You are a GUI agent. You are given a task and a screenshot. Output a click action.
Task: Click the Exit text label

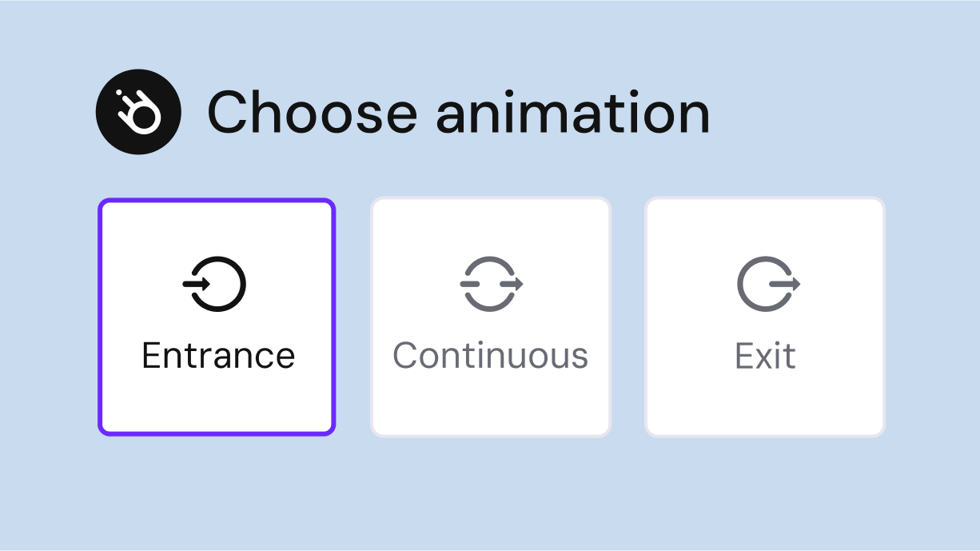pyautogui.click(x=765, y=355)
